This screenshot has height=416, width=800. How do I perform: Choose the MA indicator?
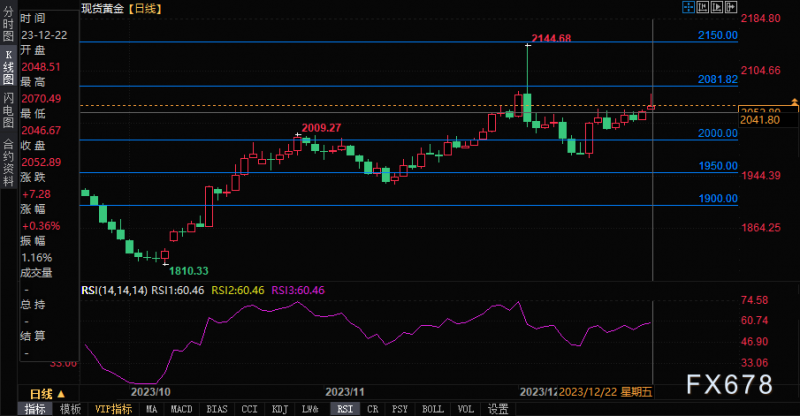[152, 409]
